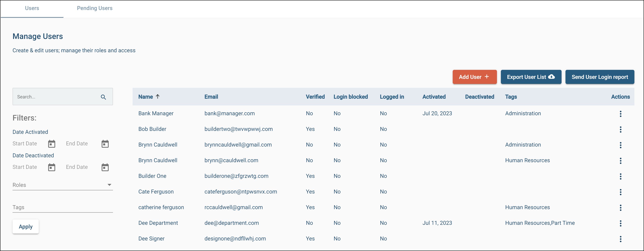Click Send User Login report button
The image size is (644, 251).
coord(600,77)
